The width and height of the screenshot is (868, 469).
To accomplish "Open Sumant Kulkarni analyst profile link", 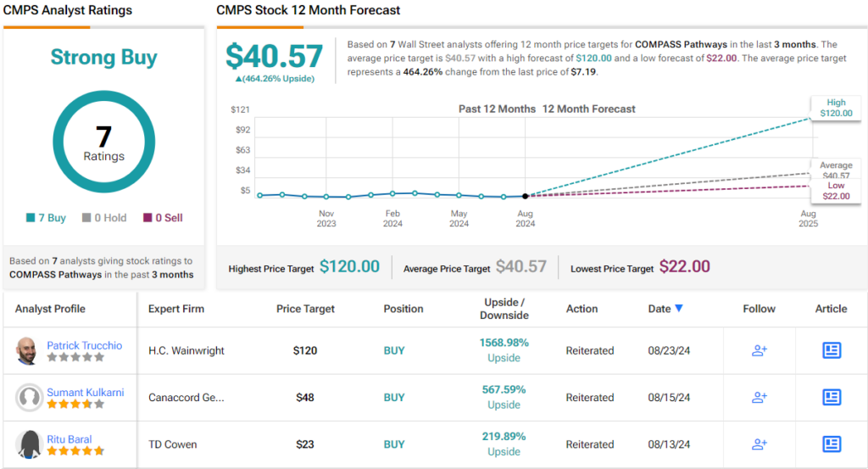I will pos(86,392).
